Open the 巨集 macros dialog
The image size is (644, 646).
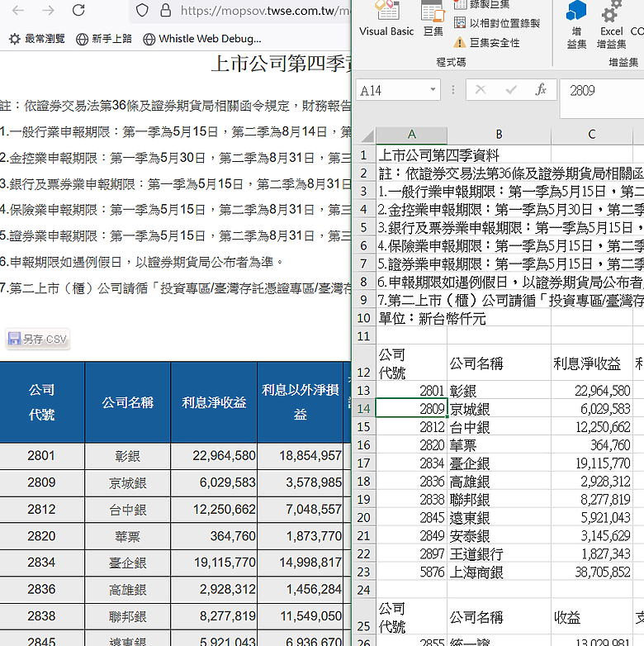pyautogui.click(x=433, y=19)
